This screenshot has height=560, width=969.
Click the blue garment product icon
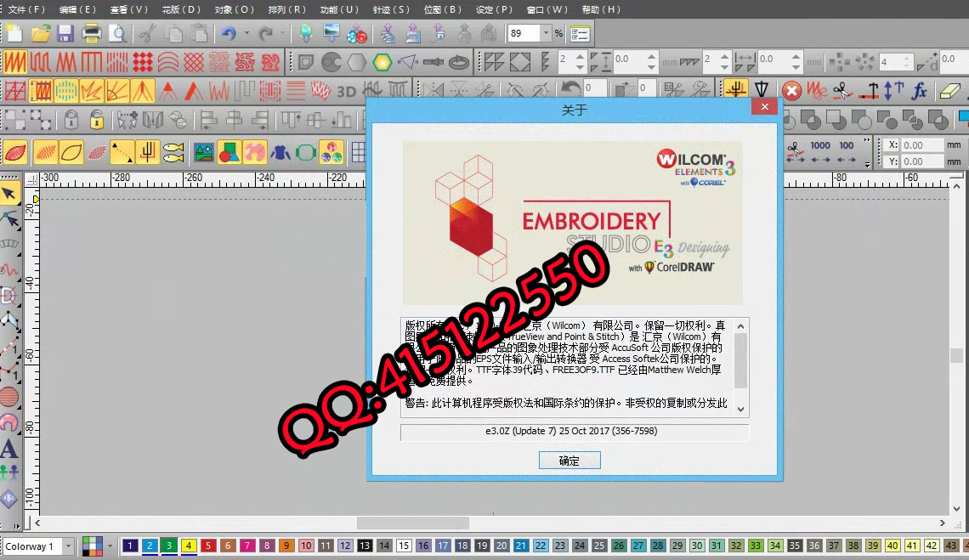point(280,152)
